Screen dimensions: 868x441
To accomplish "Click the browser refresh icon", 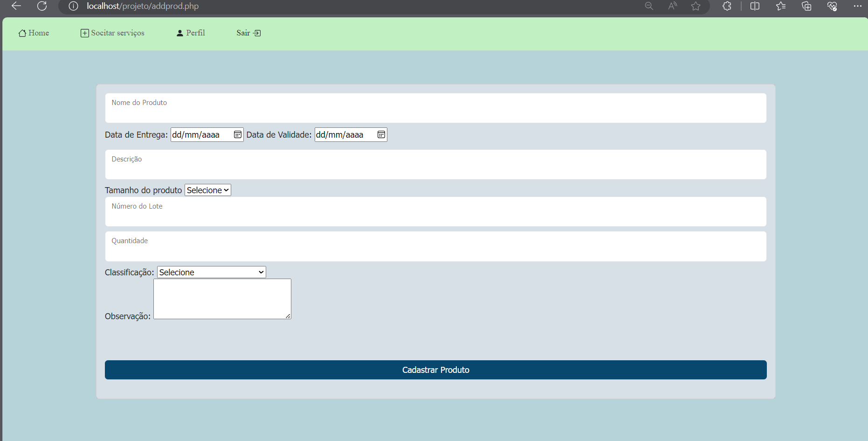I will click(x=42, y=6).
